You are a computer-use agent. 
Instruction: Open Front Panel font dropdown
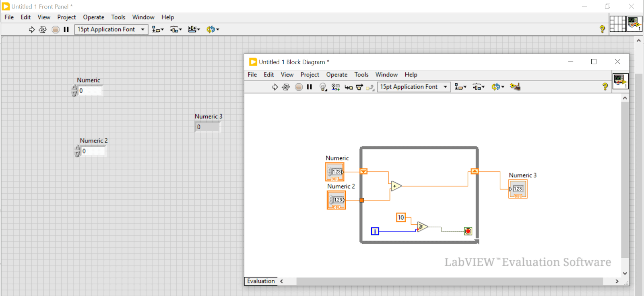point(111,29)
